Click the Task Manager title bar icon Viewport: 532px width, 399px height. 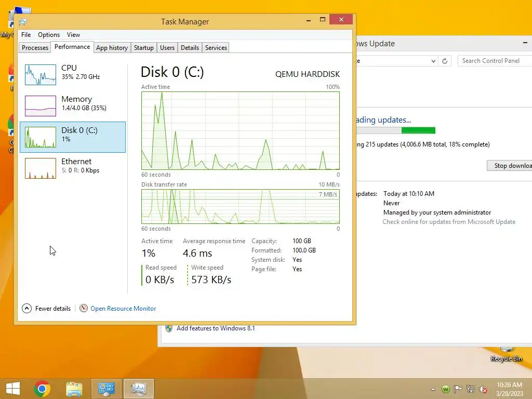coord(23,22)
